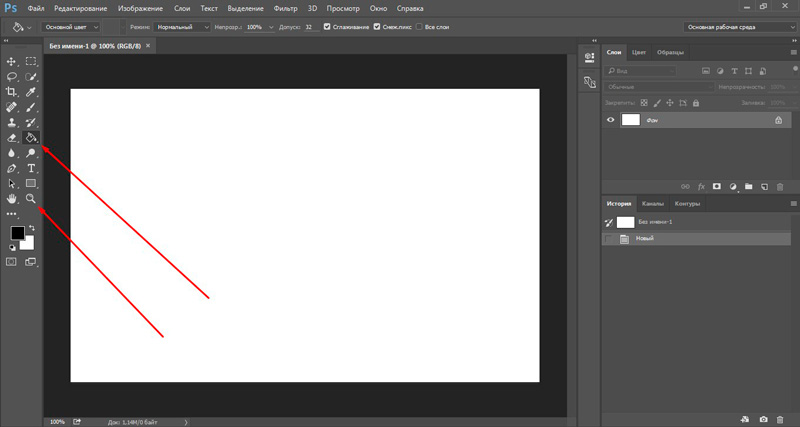Select the Lasso tool
Image resolution: width=800 pixels, height=427 pixels.
[x=11, y=77]
